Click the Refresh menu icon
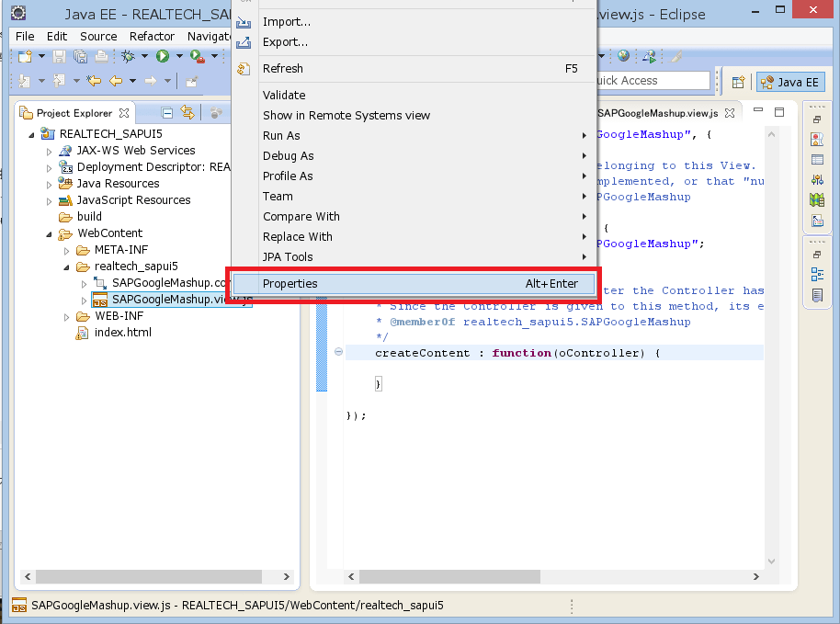Image resolution: width=840 pixels, height=624 pixels. coord(244,69)
